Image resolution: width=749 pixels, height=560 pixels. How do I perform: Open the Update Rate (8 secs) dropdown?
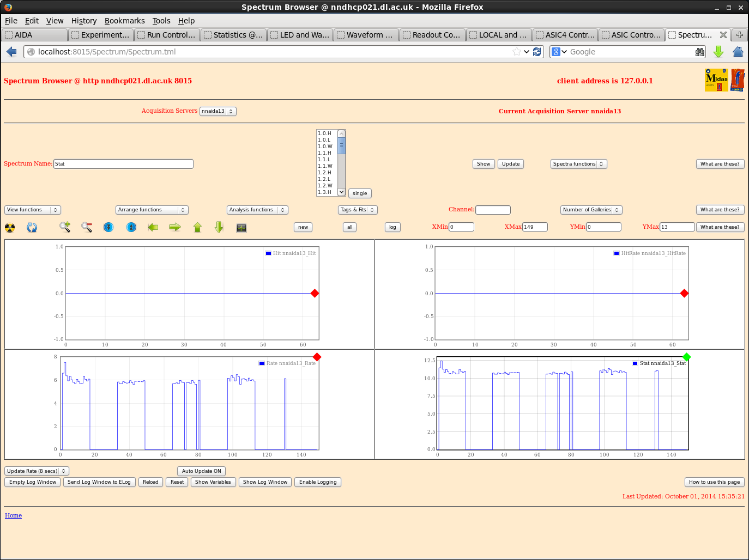point(37,471)
